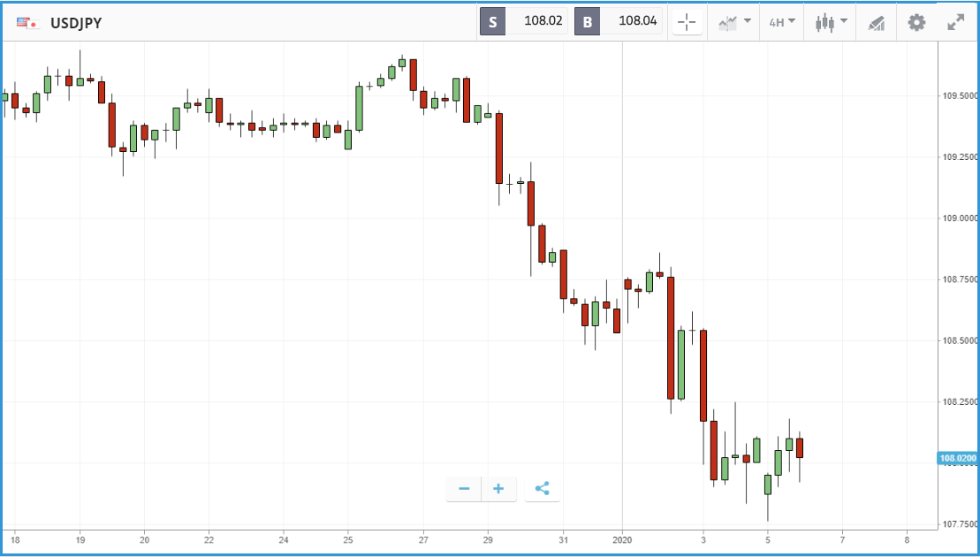Activate the crosshair cursor tool
Image resolution: width=980 pixels, height=557 pixels.
click(x=687, y=22)
